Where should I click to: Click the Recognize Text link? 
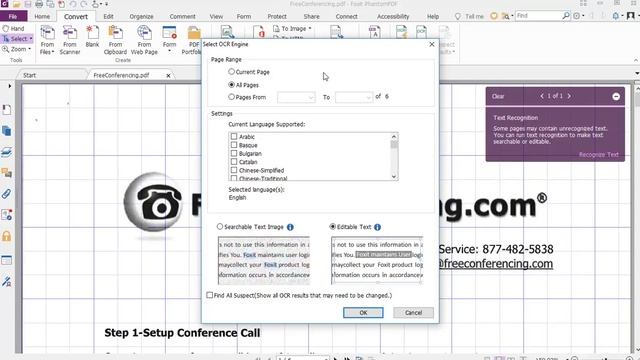click(598, 155)
